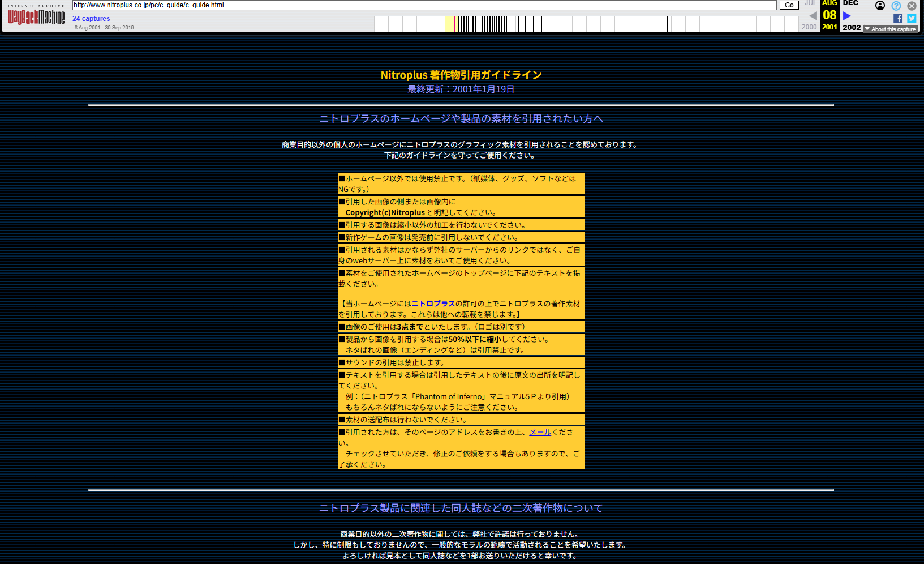Share capture on Facebook
Viewport: 924px width, 564px height.
pos(898,18)
